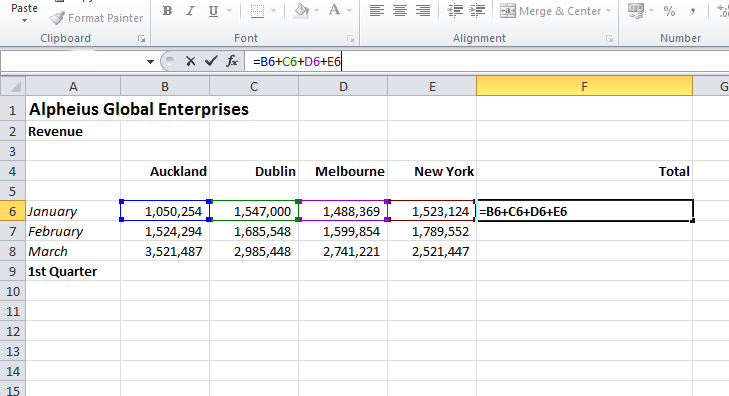Open Paste options dropdown arrow
Screen dimensions: 729x396
tap(24, 20)
